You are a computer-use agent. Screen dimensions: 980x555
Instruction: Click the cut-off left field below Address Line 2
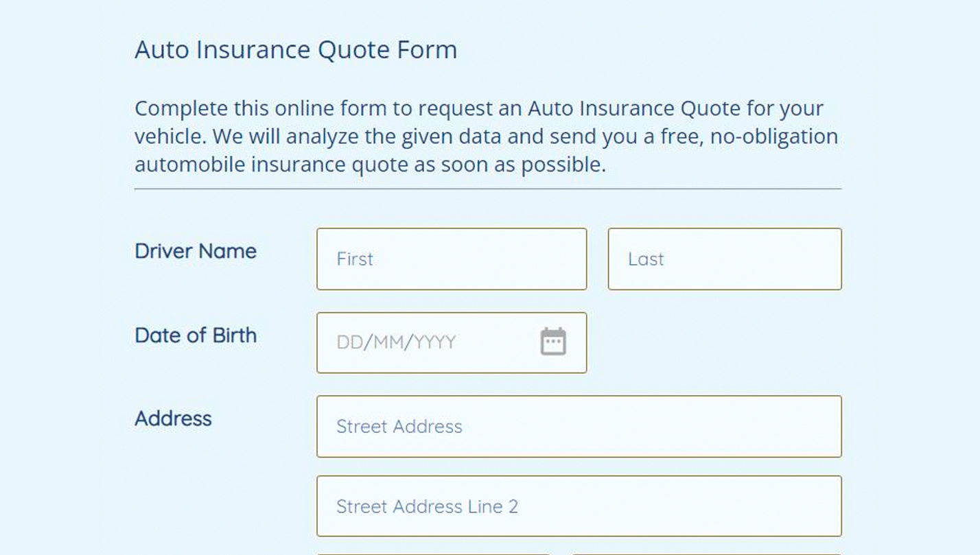point(432,552)
